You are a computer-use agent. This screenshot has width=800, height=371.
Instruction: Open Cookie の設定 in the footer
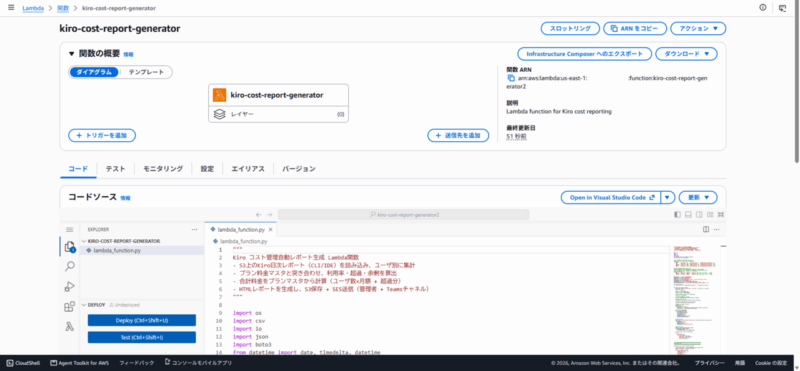point(771,363)
